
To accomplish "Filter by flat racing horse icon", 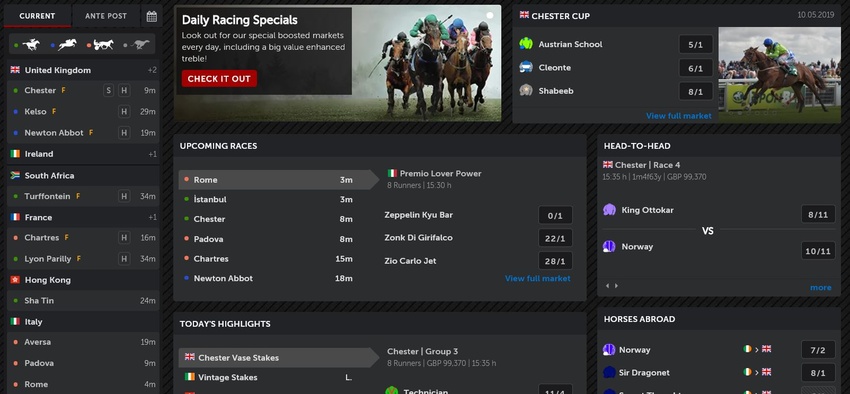I will 31,44.
